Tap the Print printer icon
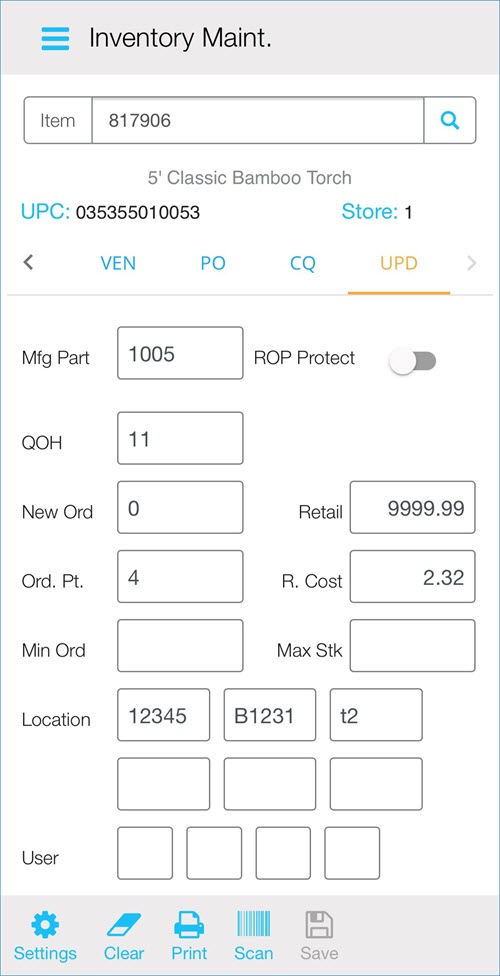Image resolution: width=500 pixels, height=976 pixels. click(189, 925)
